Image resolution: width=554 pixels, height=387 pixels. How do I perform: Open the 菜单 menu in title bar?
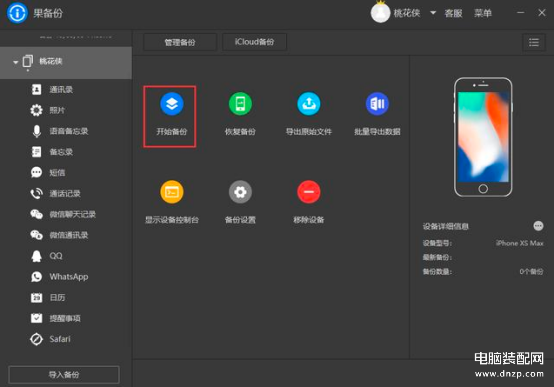click(483, 13)
